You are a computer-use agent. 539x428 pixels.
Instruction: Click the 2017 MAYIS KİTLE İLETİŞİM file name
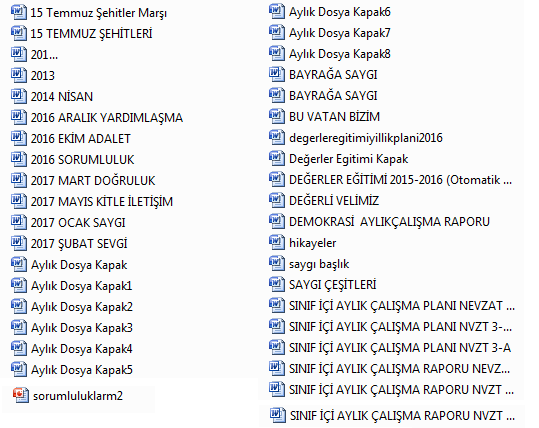102,201
